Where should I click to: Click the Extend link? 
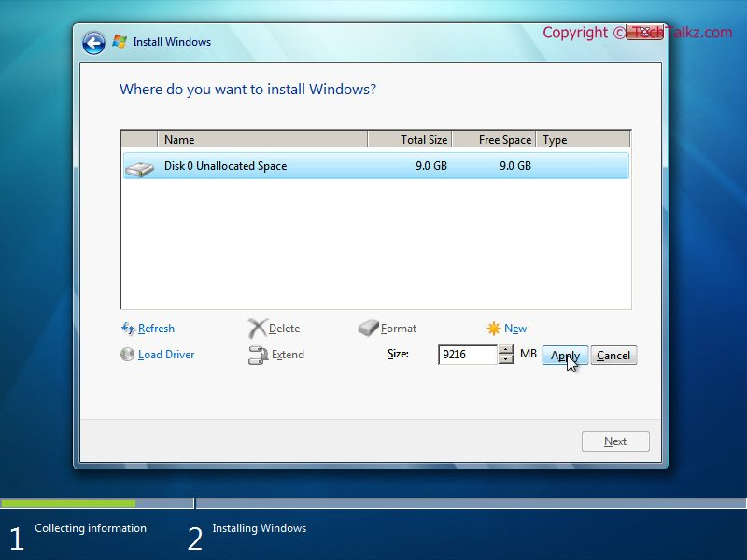tap(288, 355)
